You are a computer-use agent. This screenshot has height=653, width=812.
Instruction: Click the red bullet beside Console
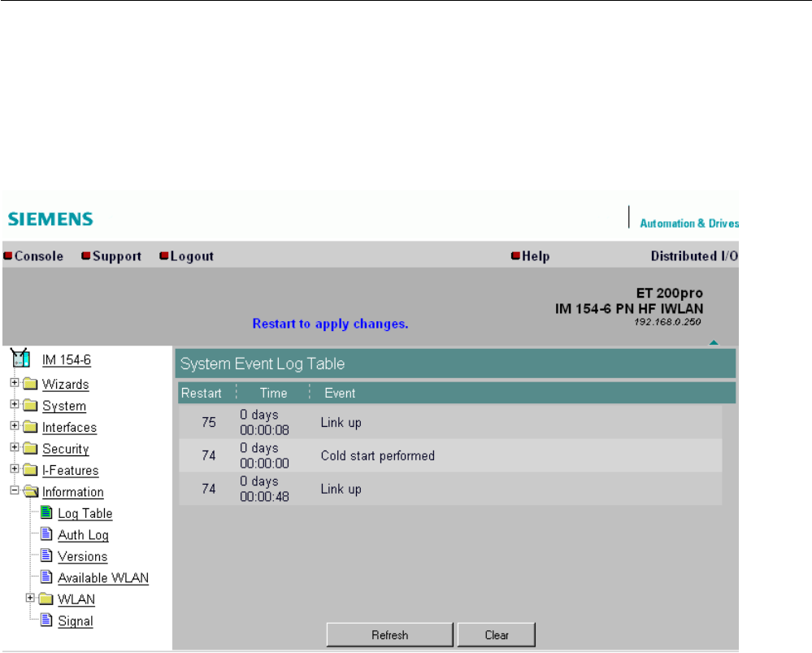coord(8,255)
